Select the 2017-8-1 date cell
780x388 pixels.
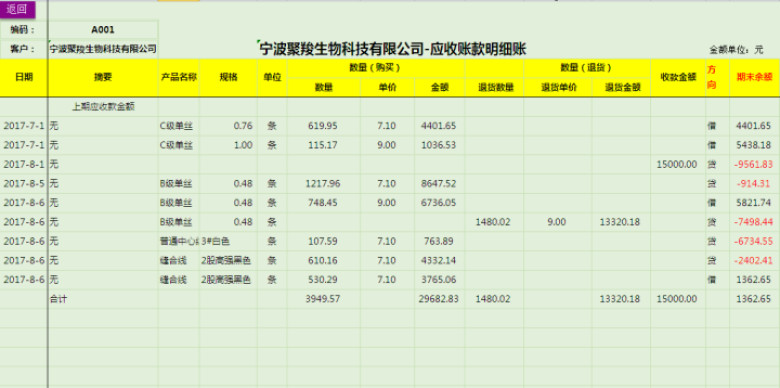[23, 165]
